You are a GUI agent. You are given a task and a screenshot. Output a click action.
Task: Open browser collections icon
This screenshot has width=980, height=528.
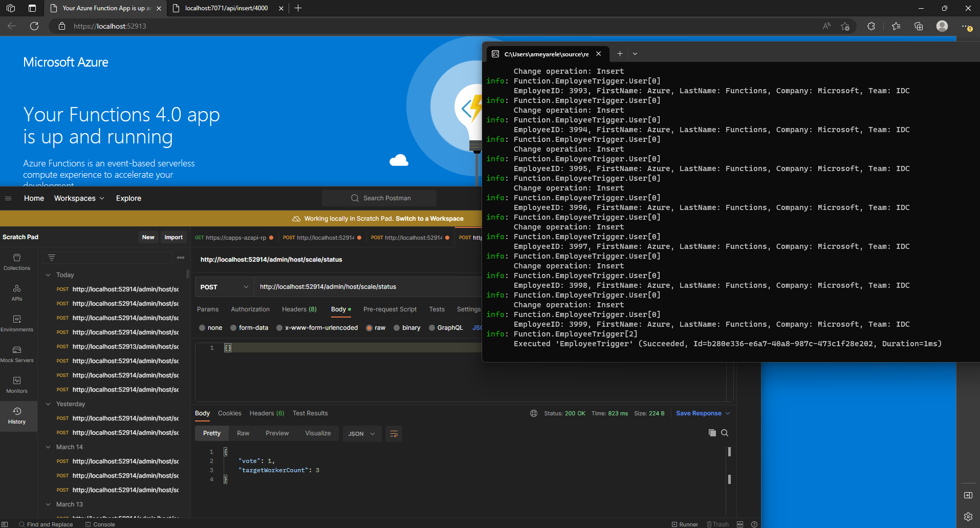pyautogui.click(x=919, y=26)
